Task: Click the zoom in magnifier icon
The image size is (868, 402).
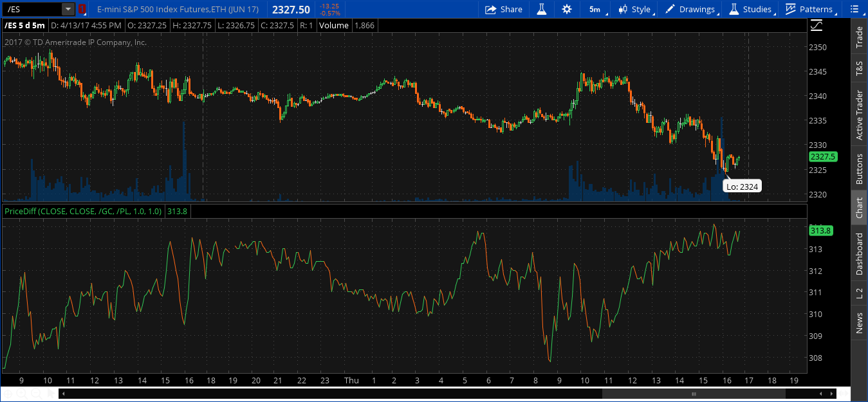Action: [22, 394]
